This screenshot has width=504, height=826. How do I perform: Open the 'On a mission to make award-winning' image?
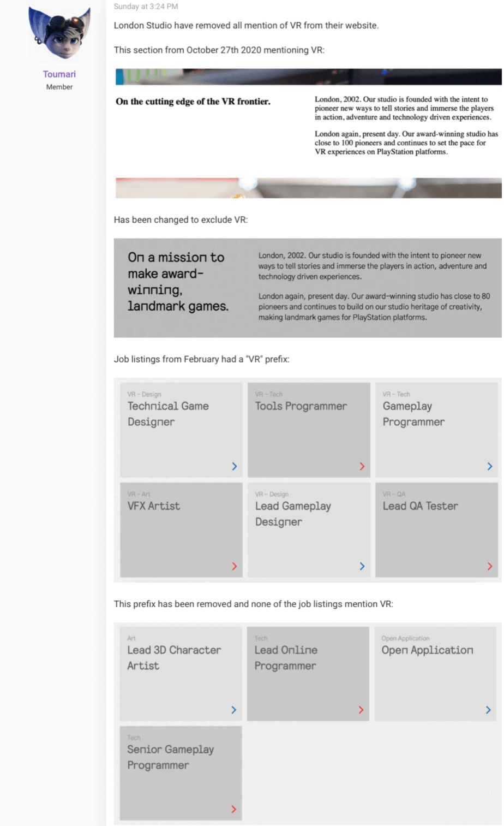308,288
